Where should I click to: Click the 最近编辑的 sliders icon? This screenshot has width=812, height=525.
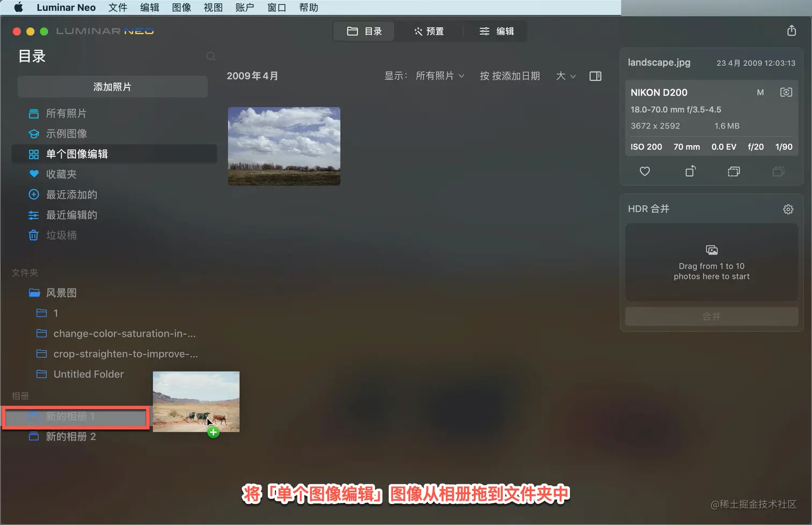click(33, 215)
